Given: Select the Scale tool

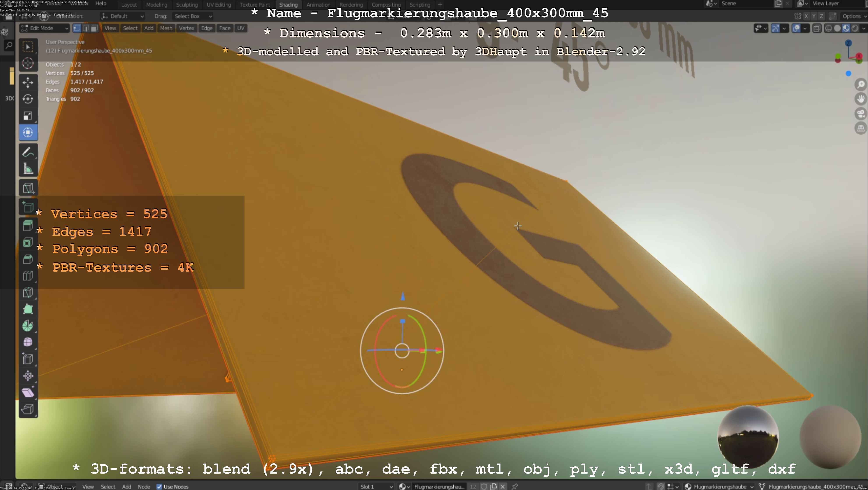Looking at the screenshot, I should point(28,116).
